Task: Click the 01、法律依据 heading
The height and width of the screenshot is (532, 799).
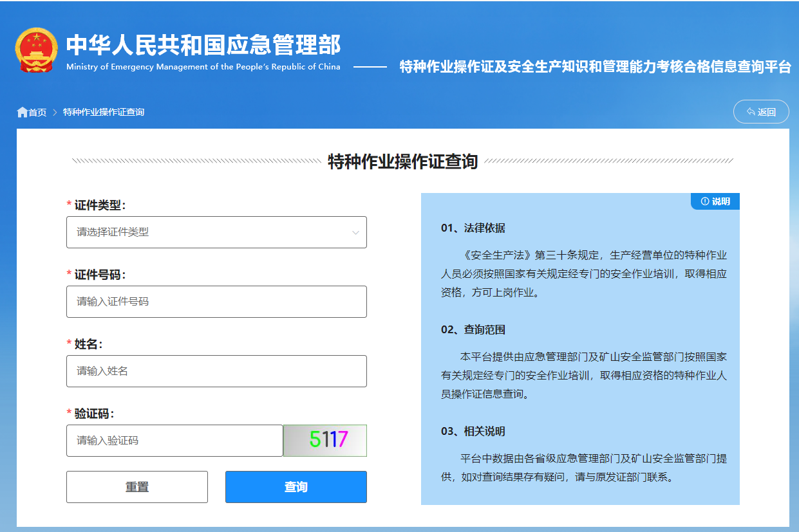Action: pos(473,228)
